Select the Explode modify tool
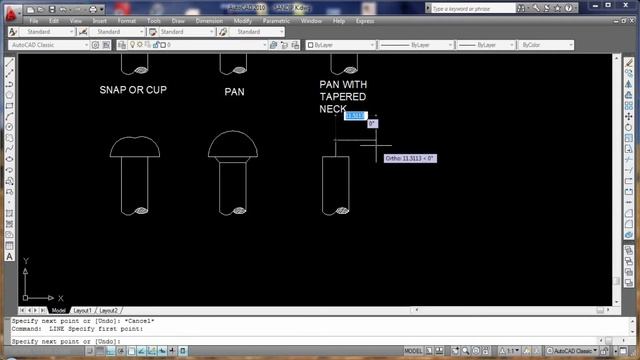This screenshot has height=360, width=640. click(x=629, y=235)
